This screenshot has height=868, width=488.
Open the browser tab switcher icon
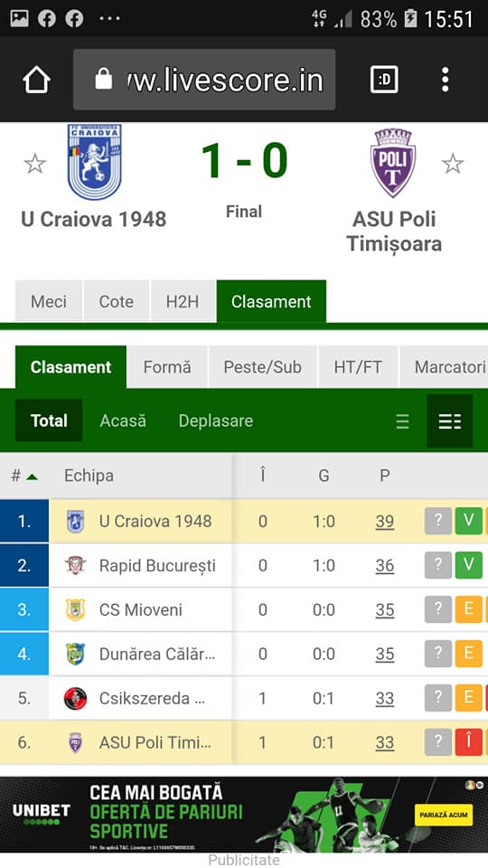coord(384,80)
